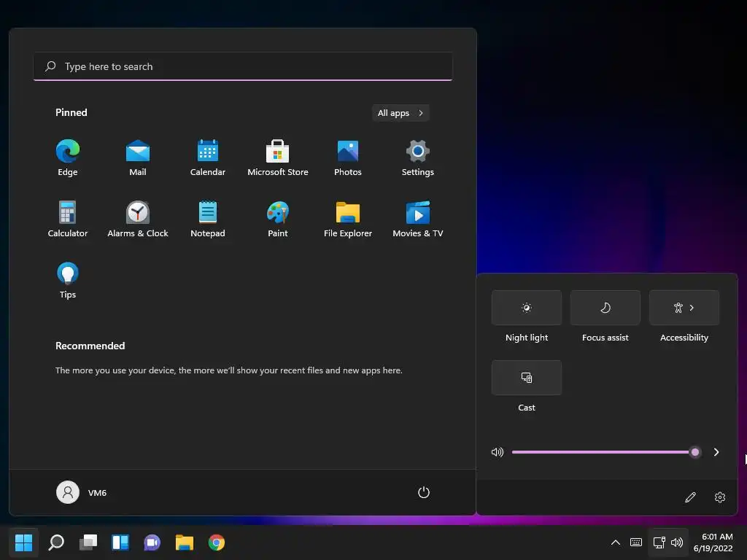The height and width of the screenshot is (560, 747).
Task: Open the Chat taskbar icon
Action: [152, 542]
